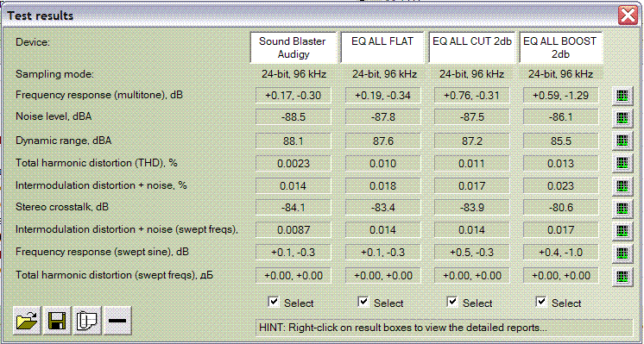The image size is (644, 344).
Task: Click the minus remove button
Action: point(117,320)
